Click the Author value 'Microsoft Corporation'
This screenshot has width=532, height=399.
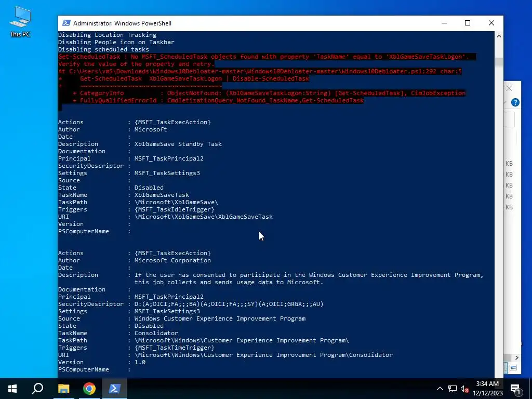[172, 260]
